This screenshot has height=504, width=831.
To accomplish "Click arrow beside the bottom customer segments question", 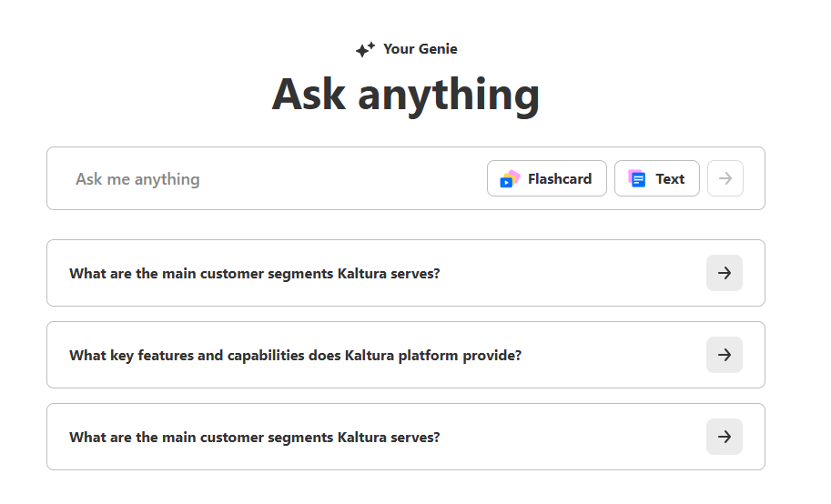I will 725,437.
